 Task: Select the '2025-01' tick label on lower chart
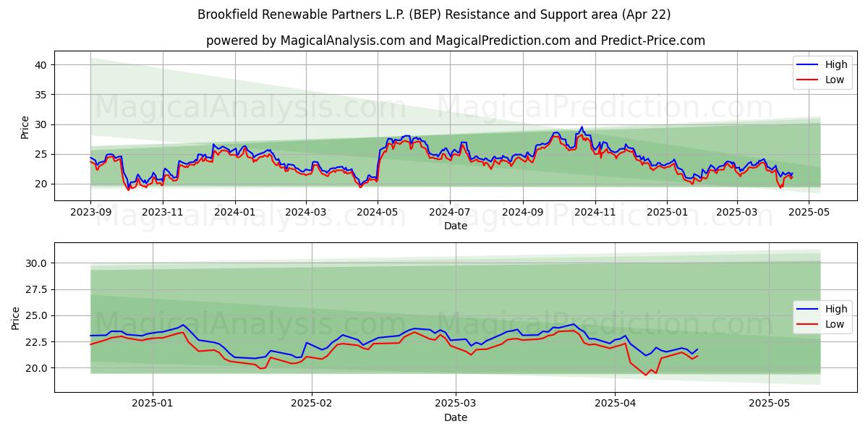click(152, 402)
